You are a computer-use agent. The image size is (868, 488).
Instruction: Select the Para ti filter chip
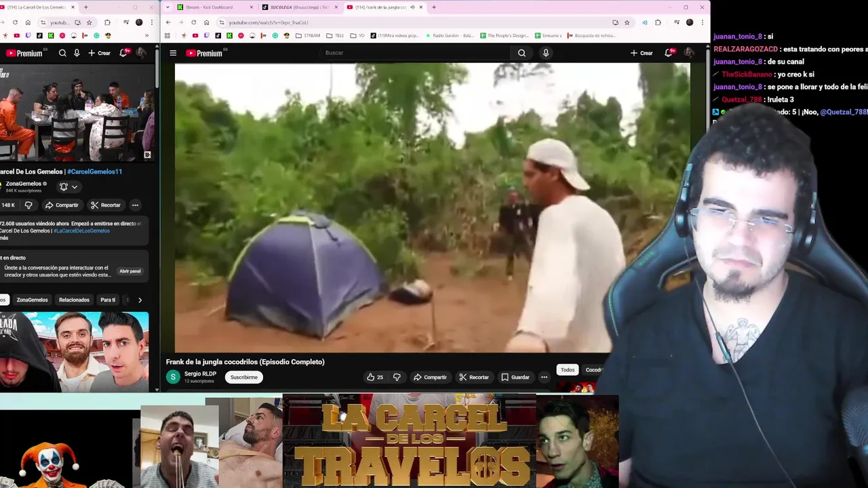click(108, 300)
